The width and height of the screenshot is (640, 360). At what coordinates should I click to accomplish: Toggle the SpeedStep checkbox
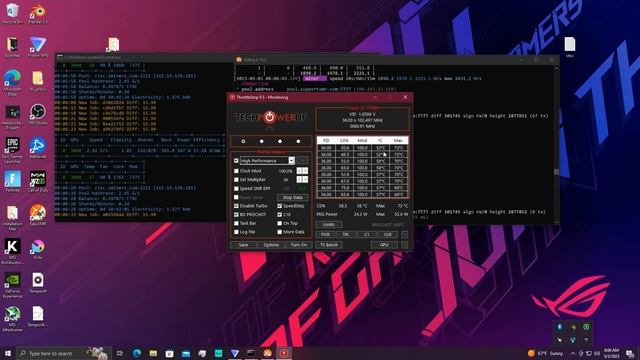point(280,206)
